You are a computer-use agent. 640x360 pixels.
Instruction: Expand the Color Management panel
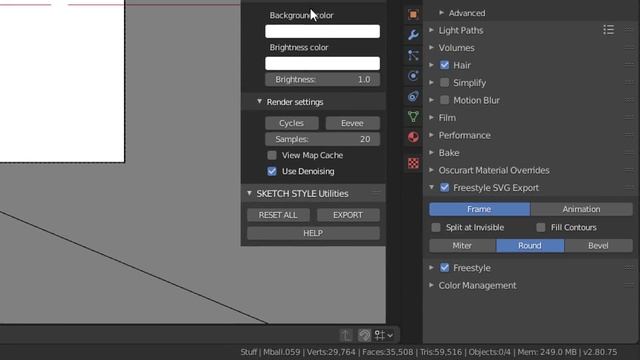click(431, 285)
